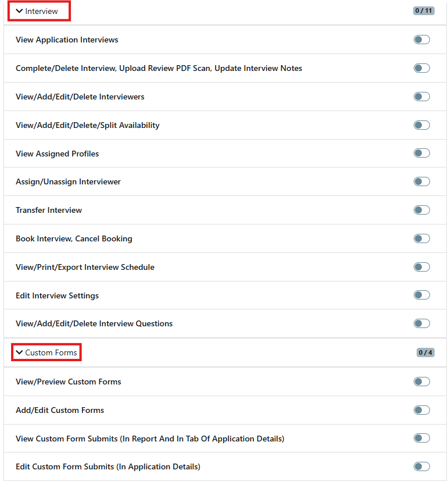
Task: Enable View/Add/Edit/Delete/Split Availability switch
Action: tap(422, 125)
